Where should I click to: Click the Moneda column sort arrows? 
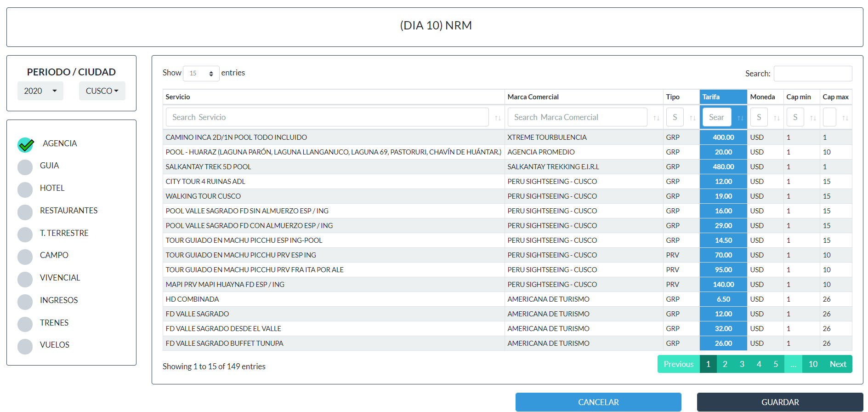(777, 118)
